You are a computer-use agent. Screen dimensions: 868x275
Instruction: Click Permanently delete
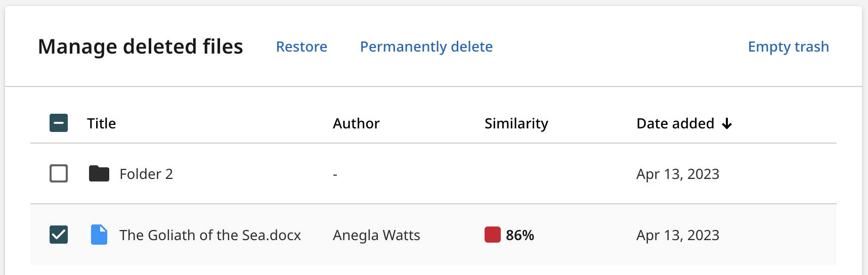click(x=426, y=47)
